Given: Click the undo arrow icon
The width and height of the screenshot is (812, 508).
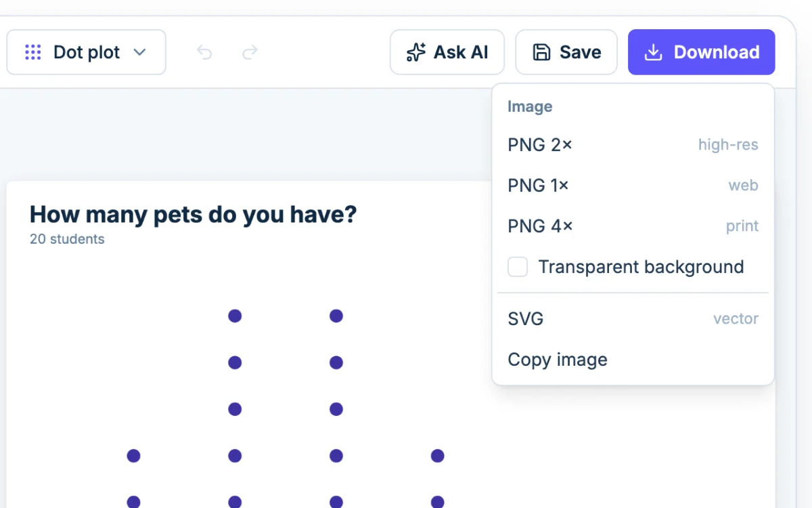Looking at the screenshot, I should [x=204, y=52].
